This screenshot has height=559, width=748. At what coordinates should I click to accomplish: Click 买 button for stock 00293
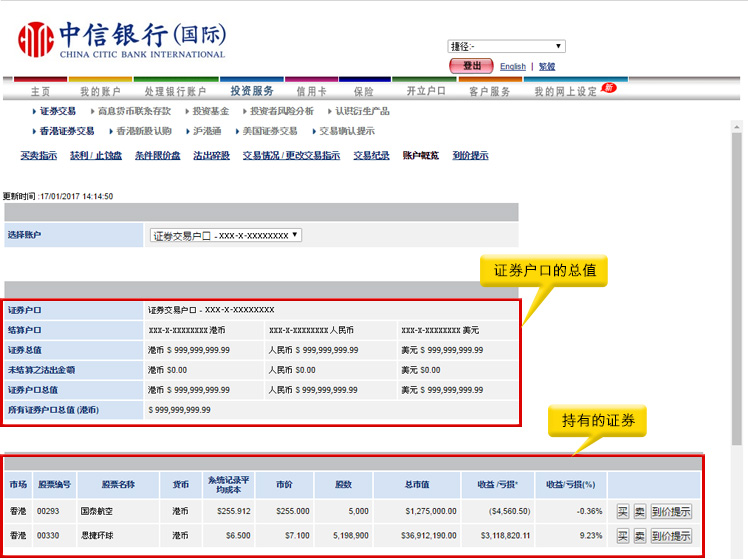622,511
